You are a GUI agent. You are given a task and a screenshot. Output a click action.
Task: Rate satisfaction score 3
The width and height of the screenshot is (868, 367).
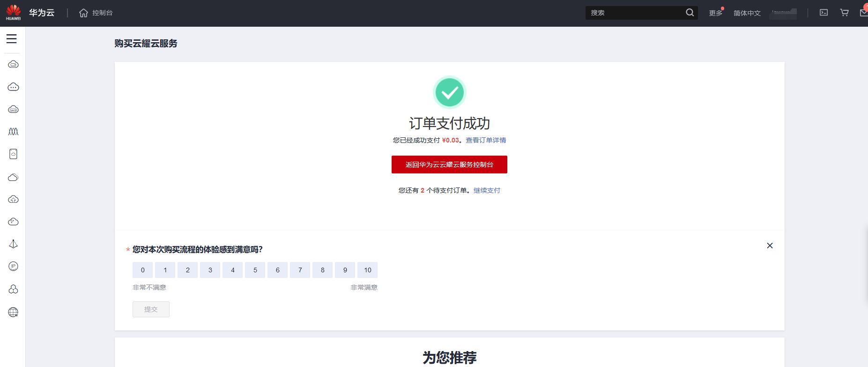click(210, 270)
